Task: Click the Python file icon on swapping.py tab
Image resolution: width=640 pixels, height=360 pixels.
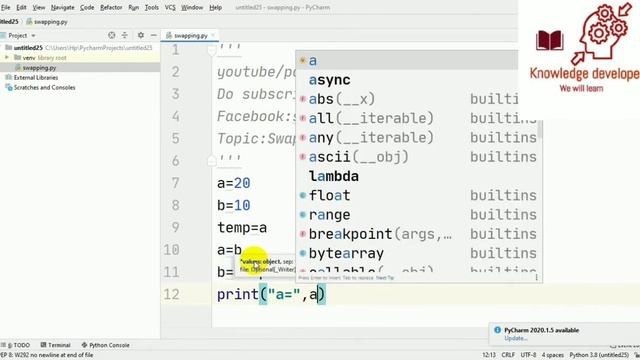Action: tap(169, 36)
